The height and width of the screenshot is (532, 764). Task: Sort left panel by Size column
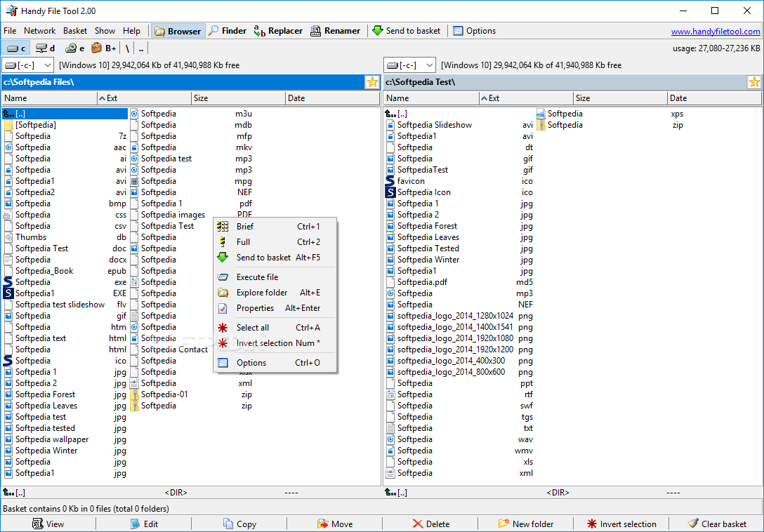[x=239, y=98]
